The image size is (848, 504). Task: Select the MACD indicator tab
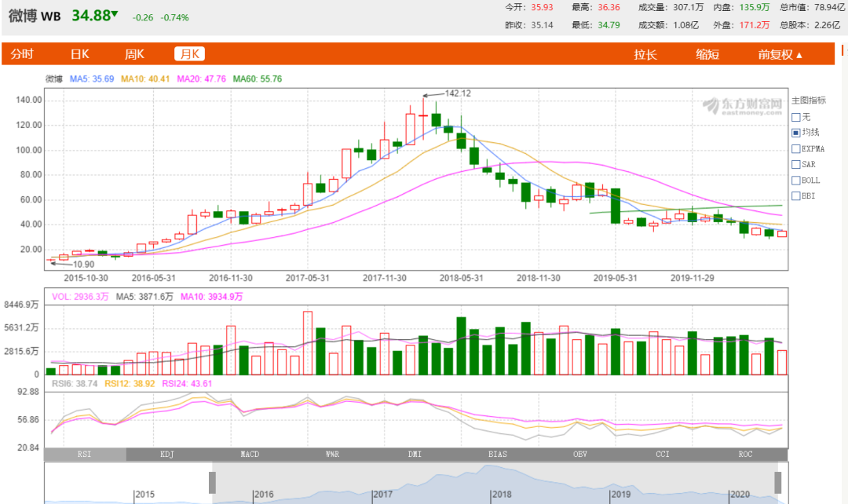tap(250, 455)
